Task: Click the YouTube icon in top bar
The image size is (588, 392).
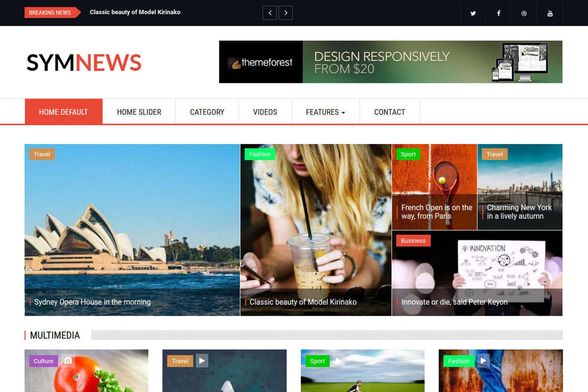Action: tap(550, 13)
